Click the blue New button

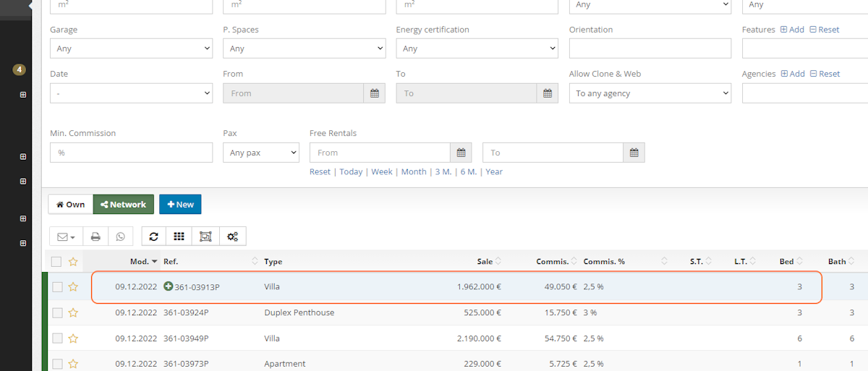180,205
